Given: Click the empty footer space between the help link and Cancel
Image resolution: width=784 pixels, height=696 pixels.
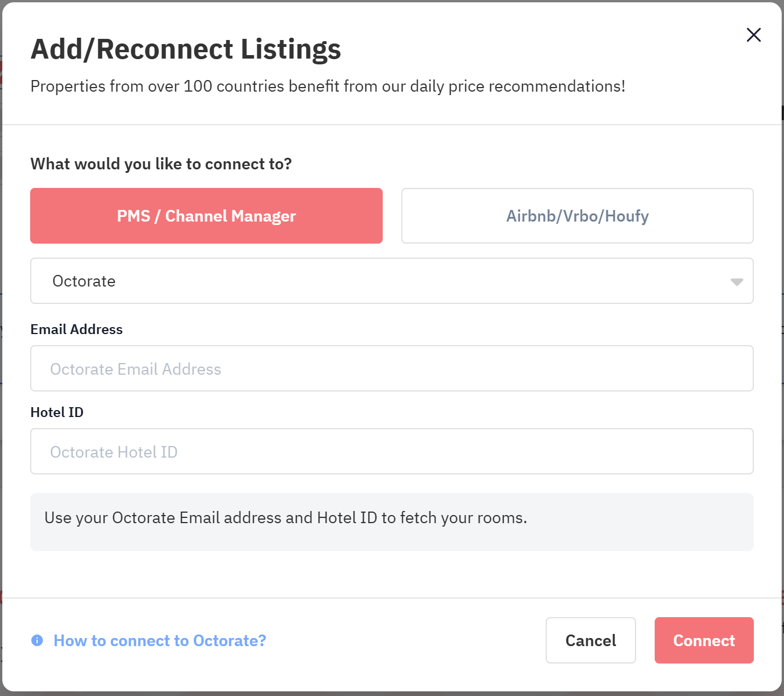Looking at the screenshot, I should (406, 640).
